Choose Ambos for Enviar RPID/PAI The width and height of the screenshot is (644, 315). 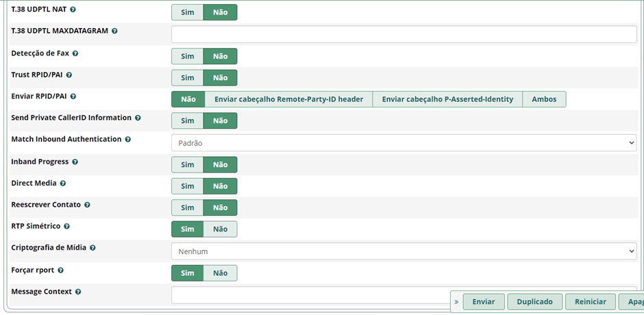(x=544, y=99)
